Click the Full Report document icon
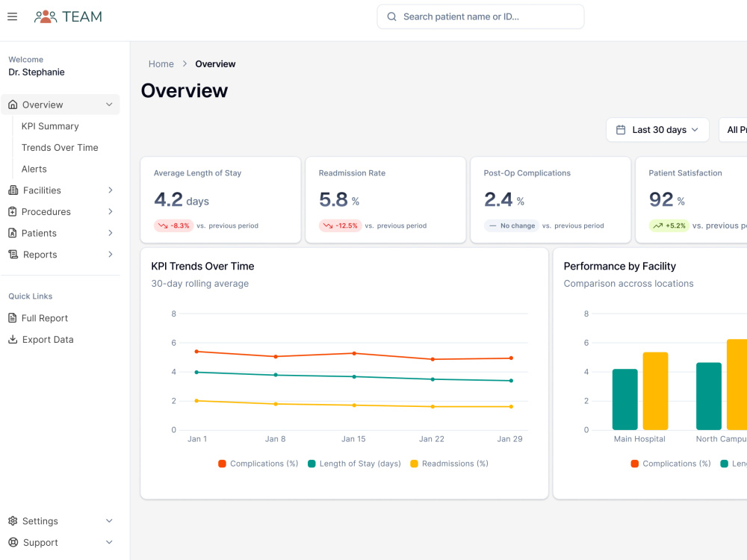The height and width of the screenshot is (560, 747). [13, 317]
